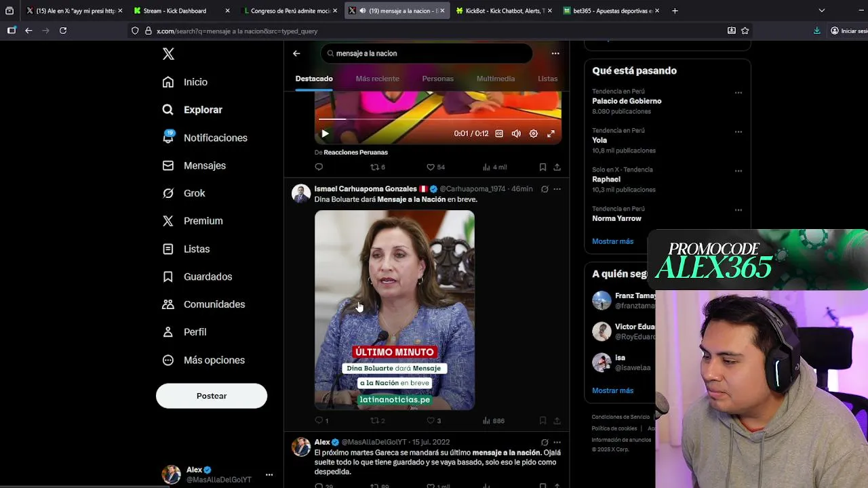Open the Explorar section
The width and height of the screenshot is (868, 488).
pos(193,110)
